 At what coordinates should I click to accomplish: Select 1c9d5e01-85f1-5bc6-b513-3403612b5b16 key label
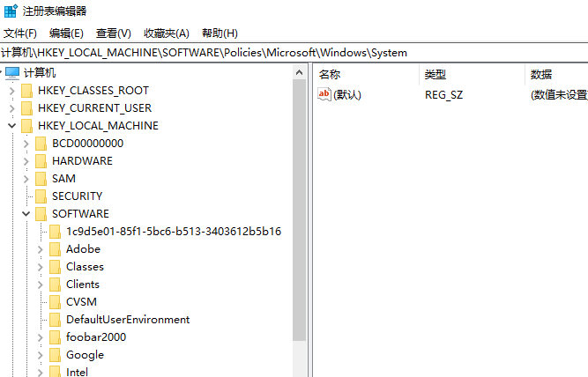coord(174,232)
